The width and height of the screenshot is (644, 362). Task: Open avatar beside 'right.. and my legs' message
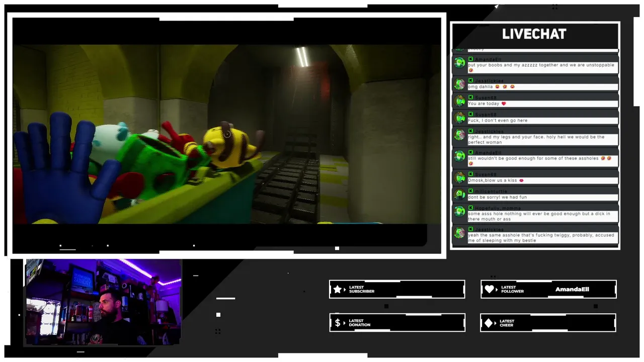pos(459,135)
